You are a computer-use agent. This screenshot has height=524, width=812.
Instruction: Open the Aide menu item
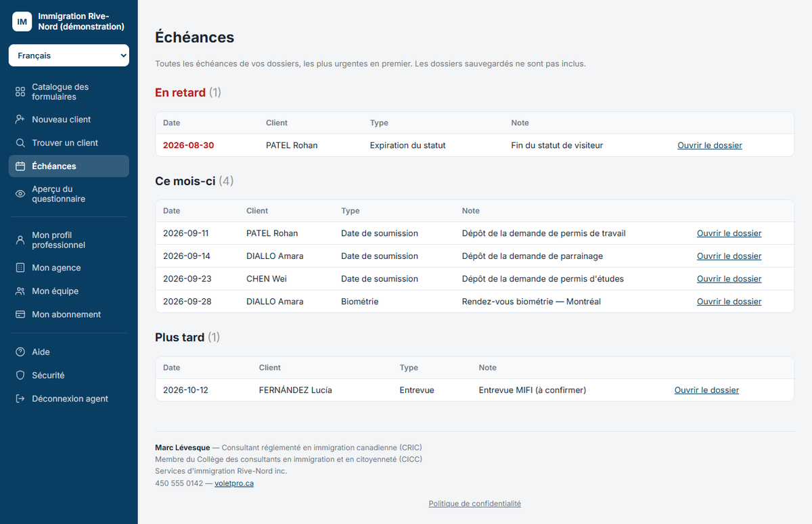(x=69, y=352)
